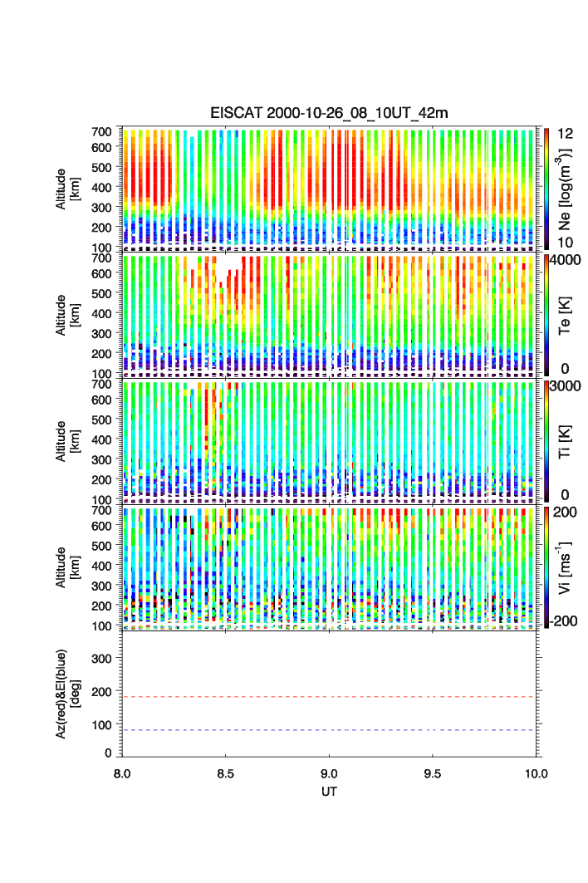
Task: Click the Ne [log(m-3)] color bar label
Action: pos(567,188)
